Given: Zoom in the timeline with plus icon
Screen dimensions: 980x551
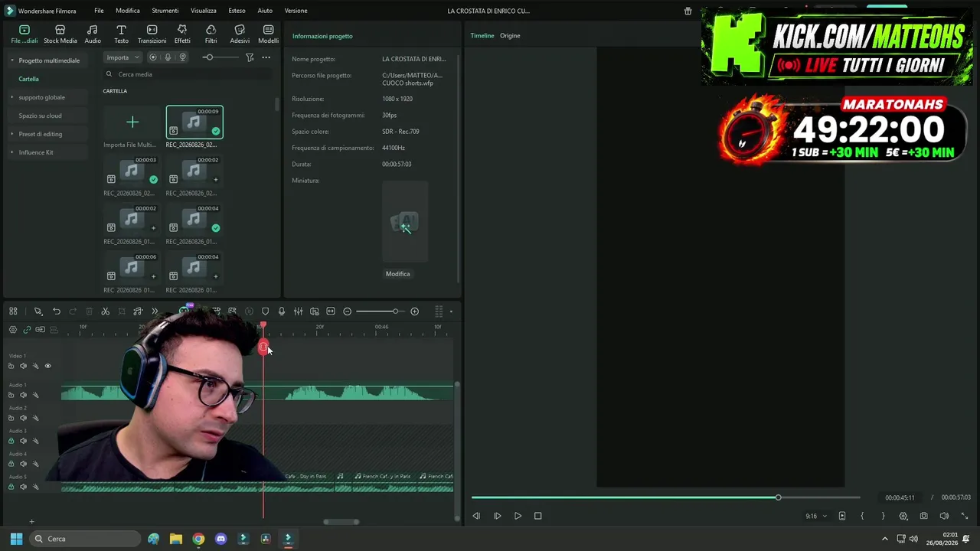Looking at the screenshot, I should [415, 311].
